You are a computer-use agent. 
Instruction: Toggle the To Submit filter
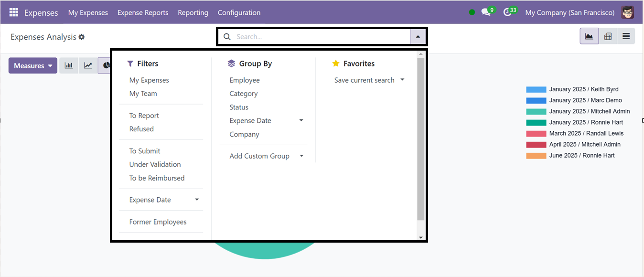(145, 151)
